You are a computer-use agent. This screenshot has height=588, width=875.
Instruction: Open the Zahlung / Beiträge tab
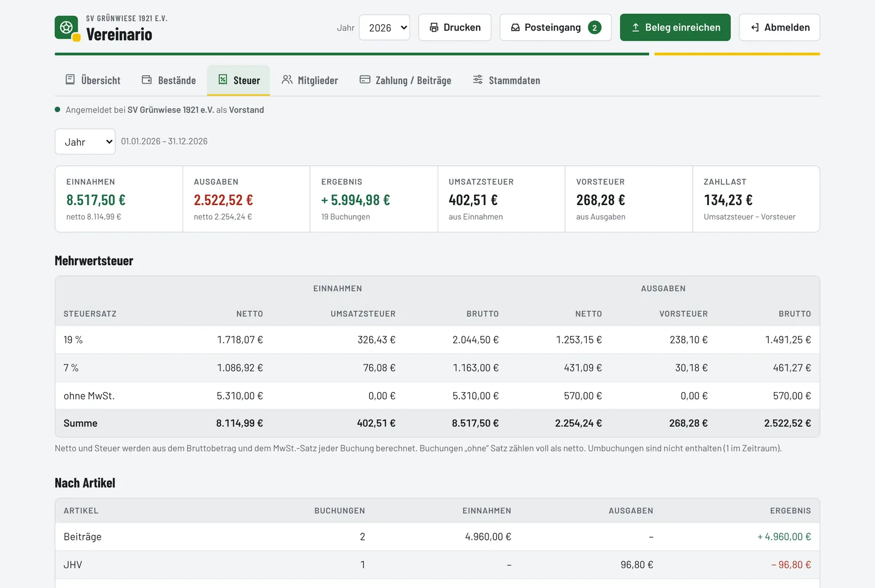(405, 80)
